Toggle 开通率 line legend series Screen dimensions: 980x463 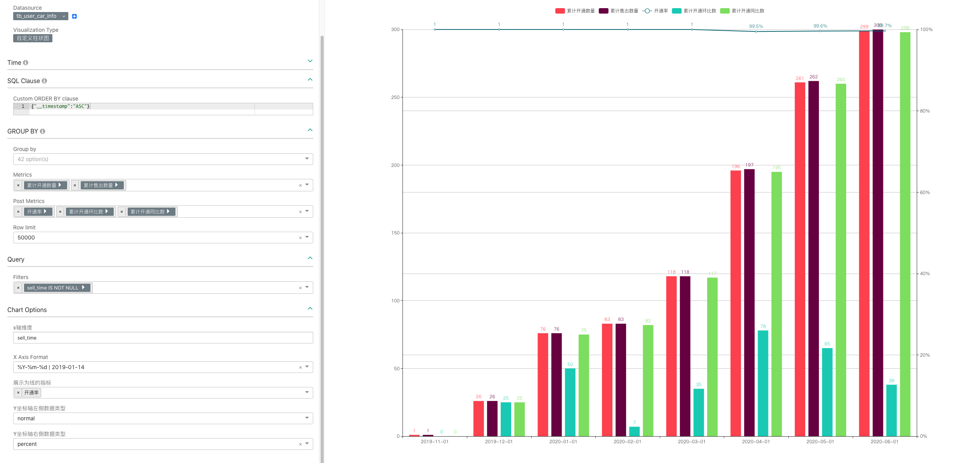coord(655,11)
